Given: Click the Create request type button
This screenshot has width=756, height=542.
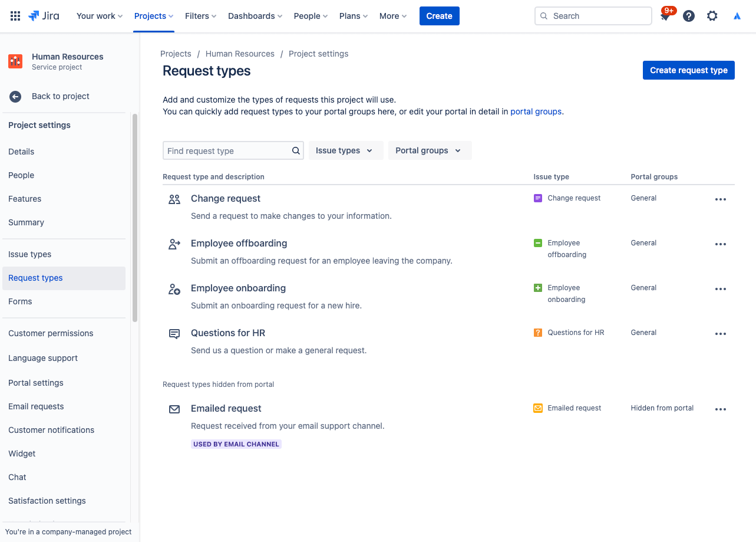Looking at the screenshot, I should coord(688,70).
